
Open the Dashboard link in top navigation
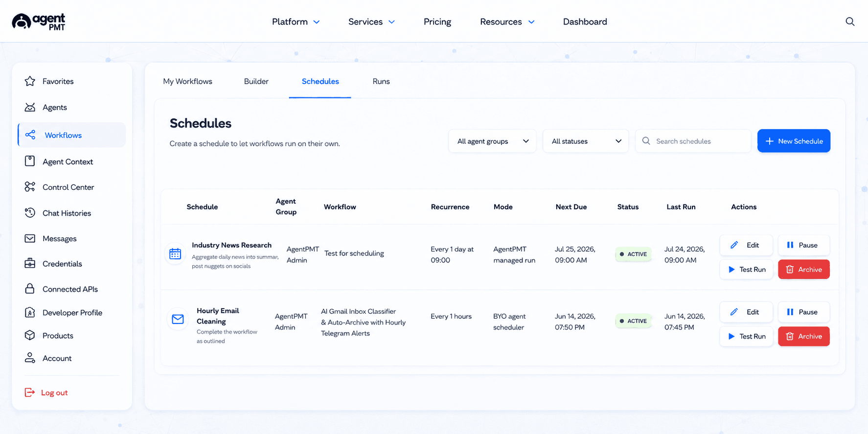(x=585, y=22)
